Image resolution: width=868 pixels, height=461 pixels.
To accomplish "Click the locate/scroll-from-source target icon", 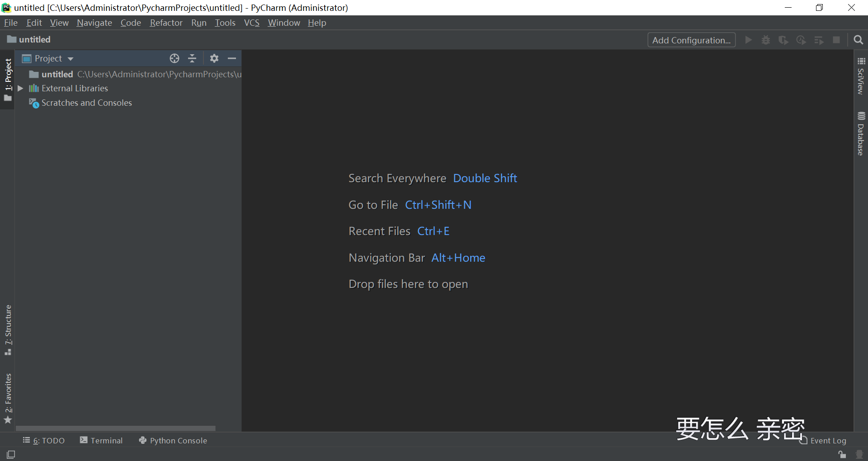I will pyautogui.click(x=175, y=58).
